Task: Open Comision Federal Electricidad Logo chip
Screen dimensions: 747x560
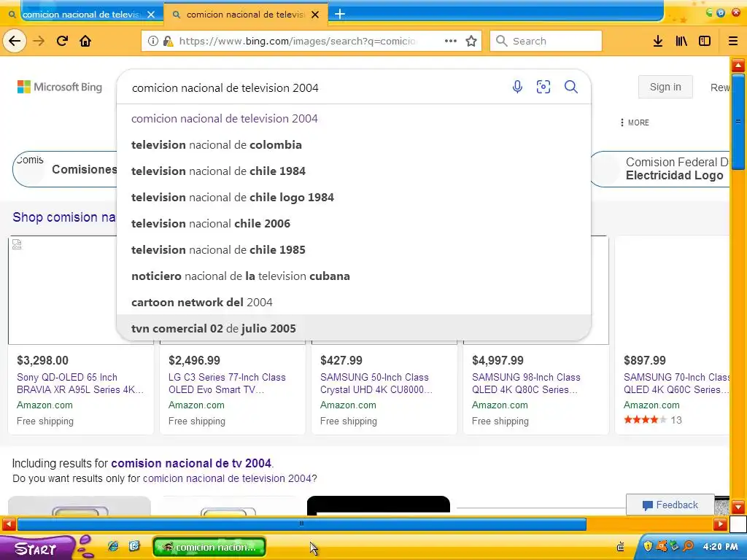Action: 659,169
